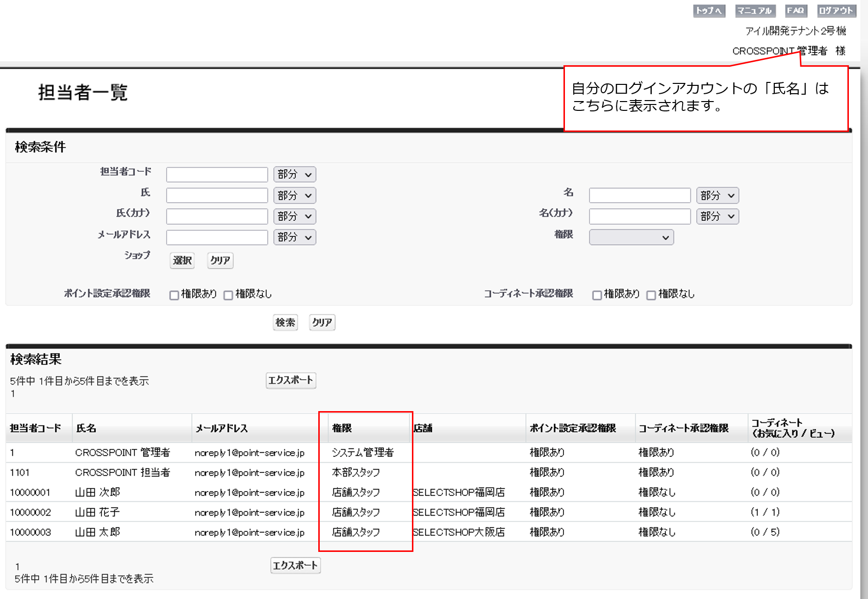868x599 pixels.
Task: Check ポイント設定承認権限 権限あり checkbox
Action: [x=174, y=295]
